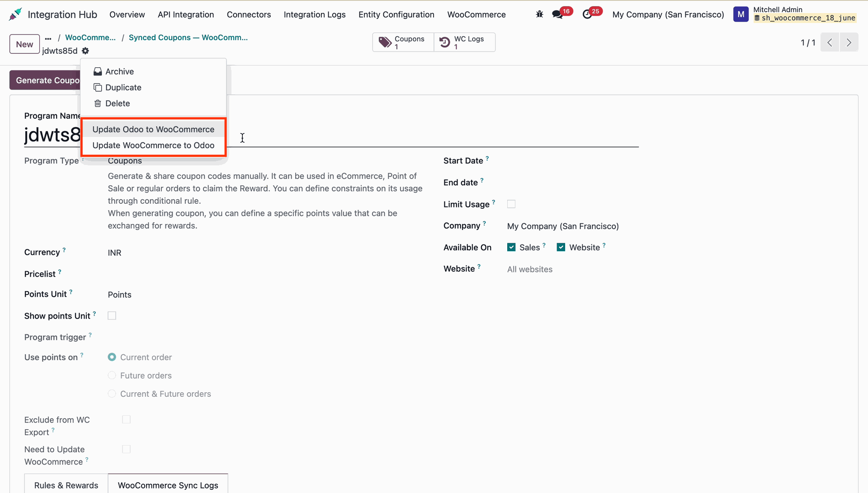Select the Future orders radio option
868x493 pixels.
click(112, 376)
